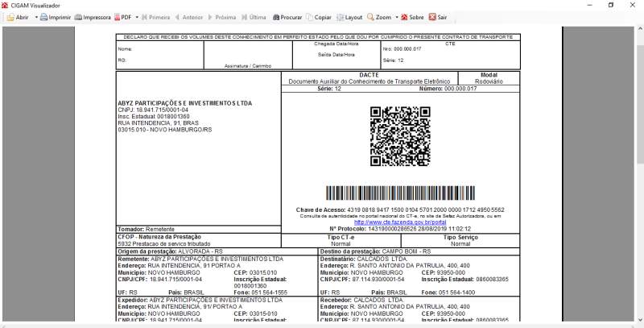The width and height of the screenshot is (644, 328).
Task: Click 'Tomador: Remetente' field
Action: (147, 229)
